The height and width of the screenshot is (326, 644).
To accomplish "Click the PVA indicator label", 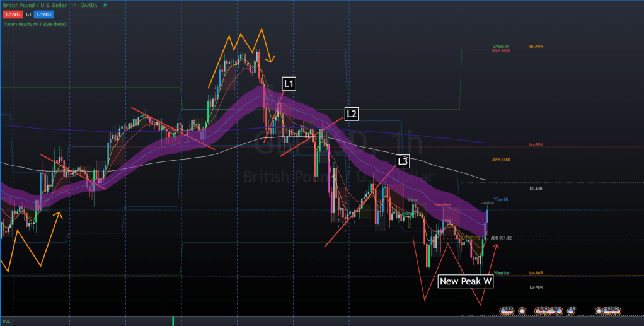I will 6,321.
